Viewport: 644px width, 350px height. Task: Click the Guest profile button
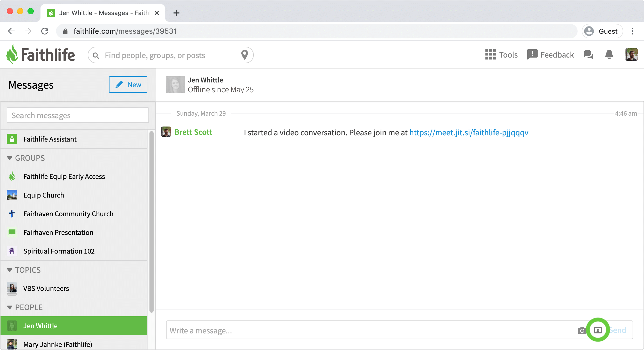click(602, 31)
